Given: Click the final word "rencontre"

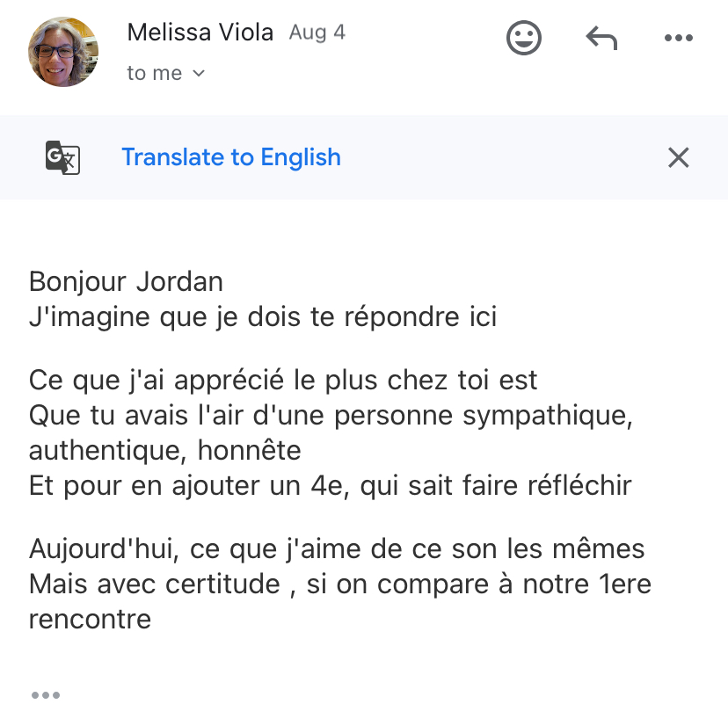Looking at the screenshot, I should point(90,620).
